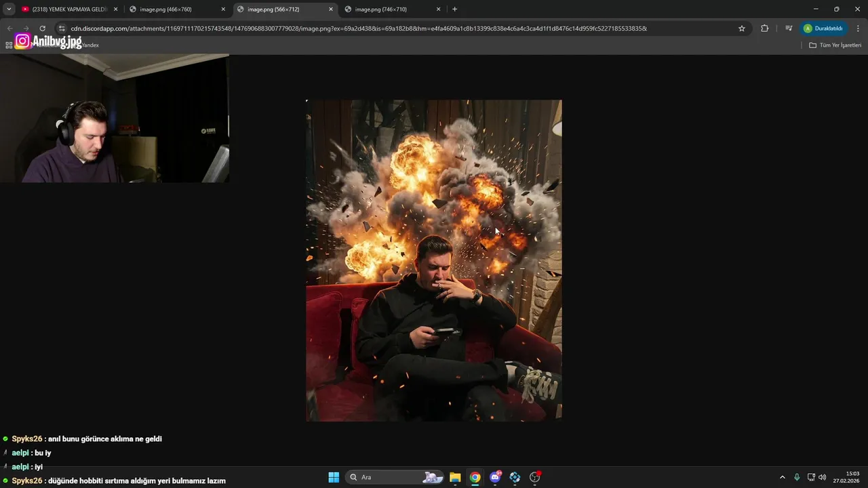Open the Chrome three-dot menu
This screenshot has height=488, width=868.
point(859,28)
